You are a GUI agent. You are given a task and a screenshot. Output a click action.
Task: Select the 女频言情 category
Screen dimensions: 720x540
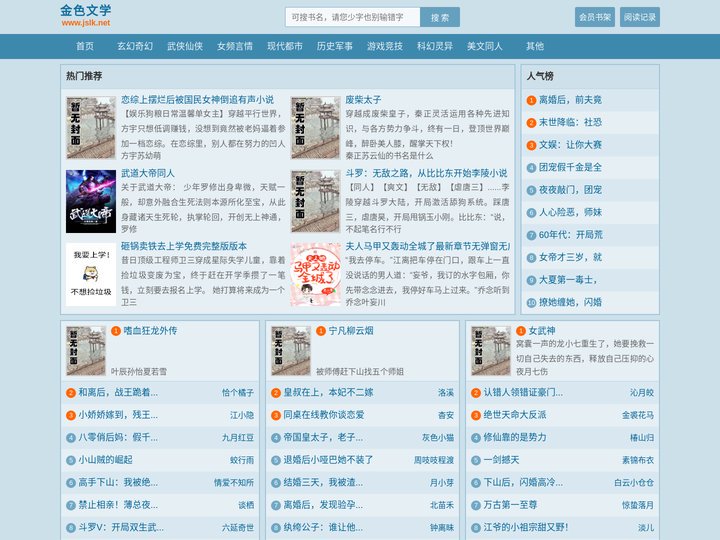point(235,46)
